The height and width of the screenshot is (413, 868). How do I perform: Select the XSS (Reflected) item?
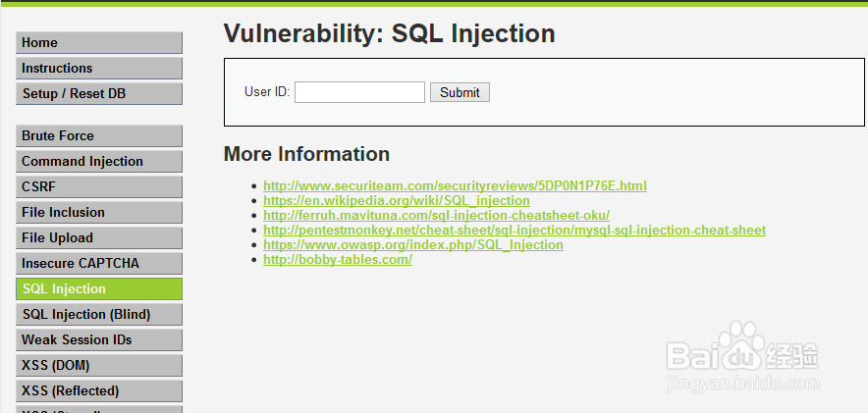pyautogui.click(x=99, y=390)
